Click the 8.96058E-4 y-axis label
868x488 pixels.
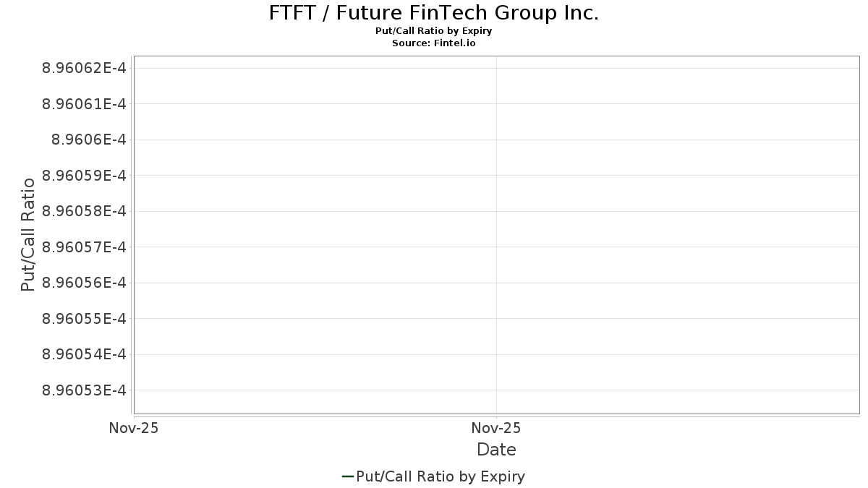point(85,211)
